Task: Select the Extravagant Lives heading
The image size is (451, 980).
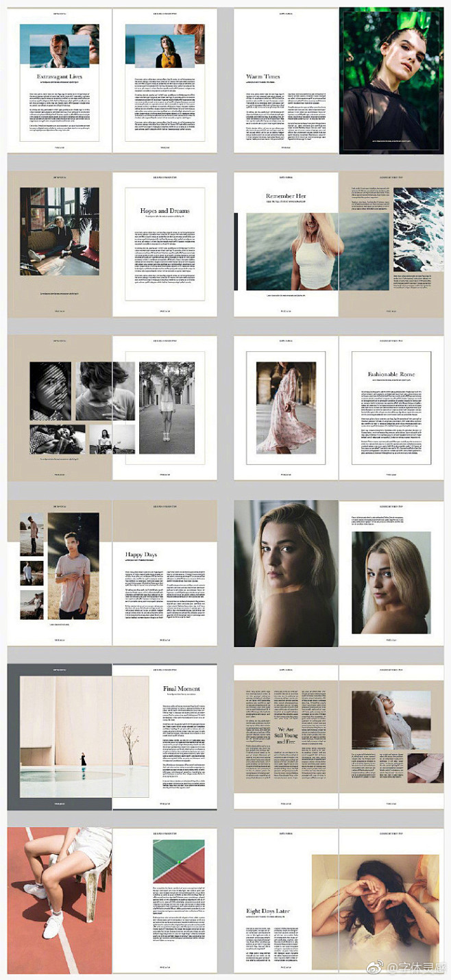Action: tap(59, 77)
